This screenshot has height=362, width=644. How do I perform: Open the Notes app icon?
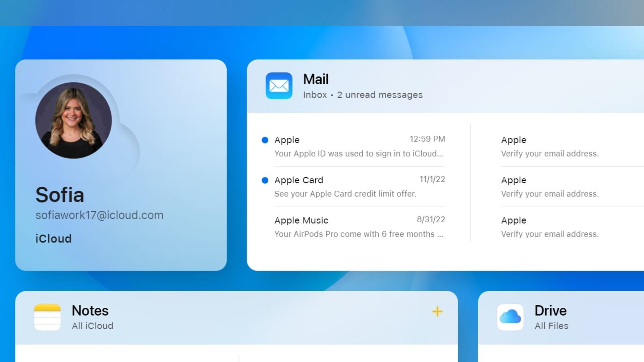point(47,317)
